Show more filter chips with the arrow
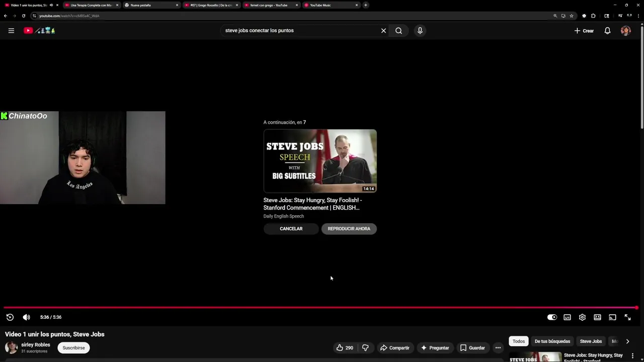Viewport: 644px width, 362px height. (x=627, y=341)
